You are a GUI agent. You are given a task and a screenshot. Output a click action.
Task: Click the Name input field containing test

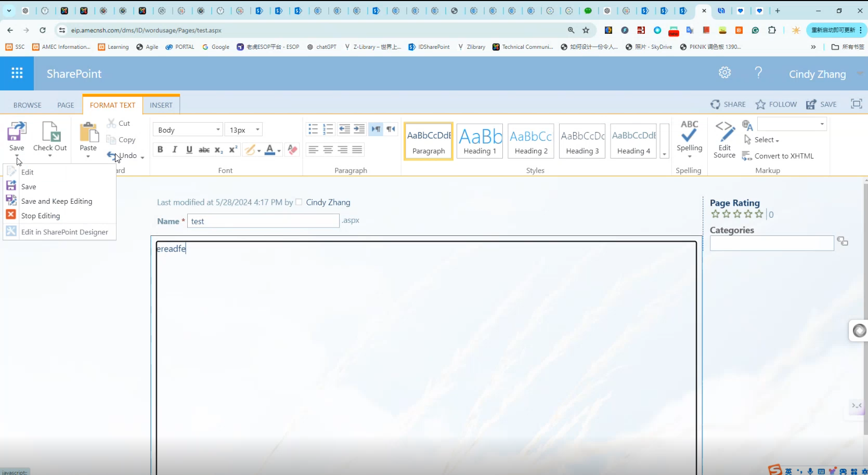263,220
